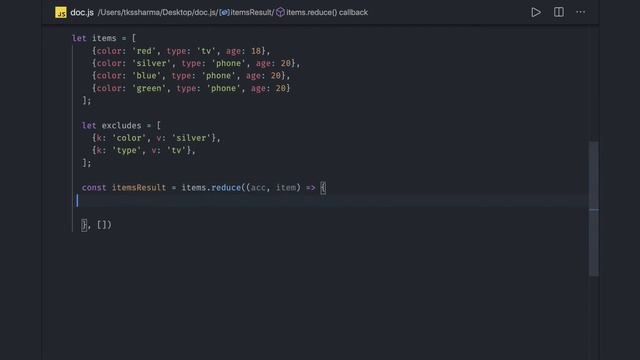Click the 'silver' value in the items array

[151, 63]
